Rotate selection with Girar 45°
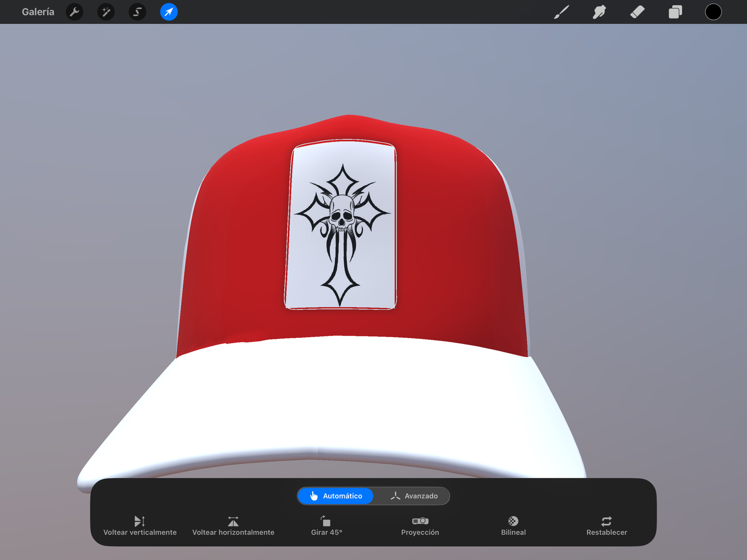The image size is (747, 560). [x=327, y=526]
